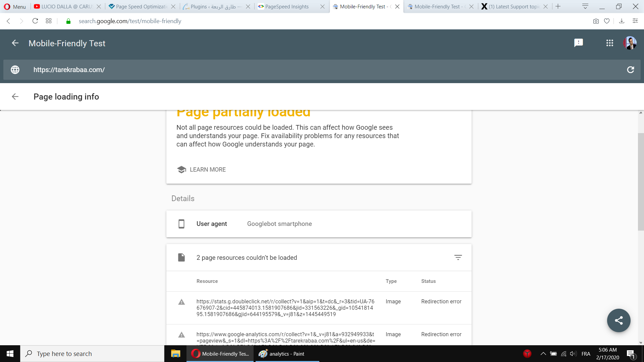
Task: Click the Type column header
Action: tap(391, 281)
